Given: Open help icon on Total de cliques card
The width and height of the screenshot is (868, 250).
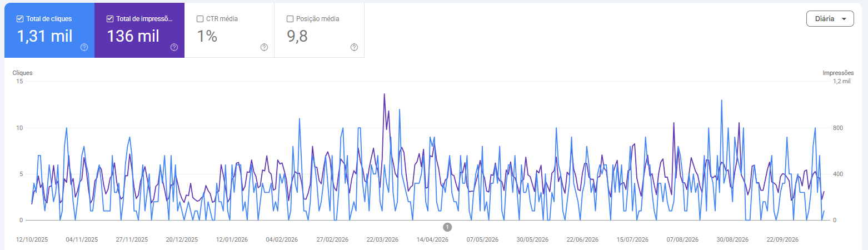Looking at the screenshot, I should click(x=84, y=47).
